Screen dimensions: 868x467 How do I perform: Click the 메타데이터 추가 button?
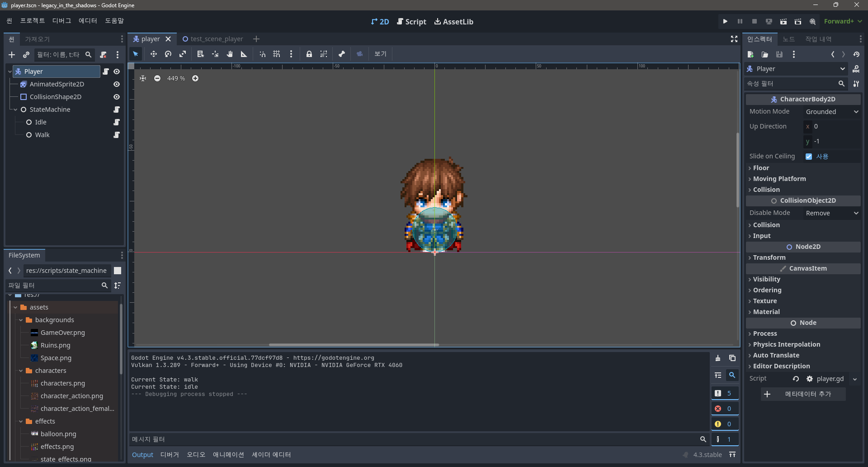[x=803, y=394]
